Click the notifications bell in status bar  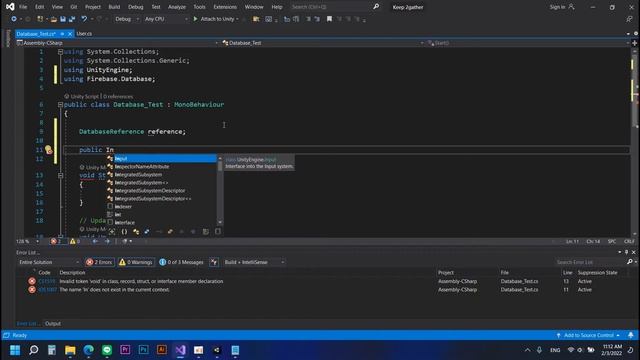coord(631,335)
